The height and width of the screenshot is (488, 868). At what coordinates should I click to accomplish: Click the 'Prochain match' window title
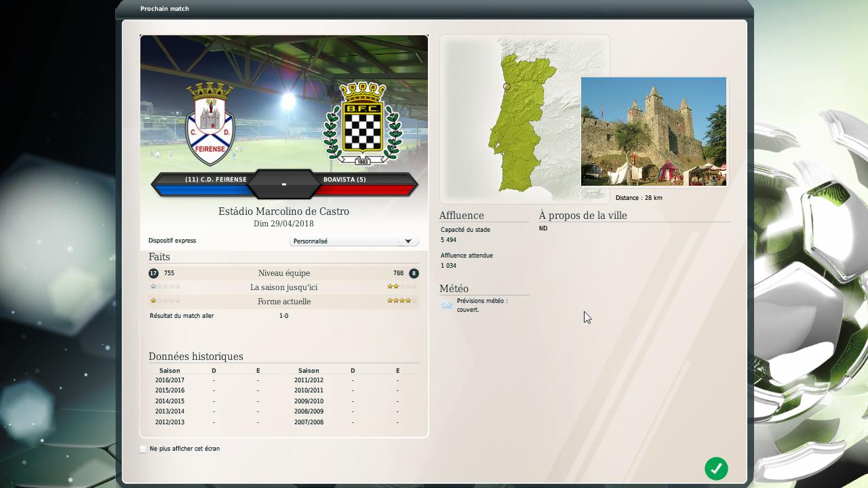165,9
